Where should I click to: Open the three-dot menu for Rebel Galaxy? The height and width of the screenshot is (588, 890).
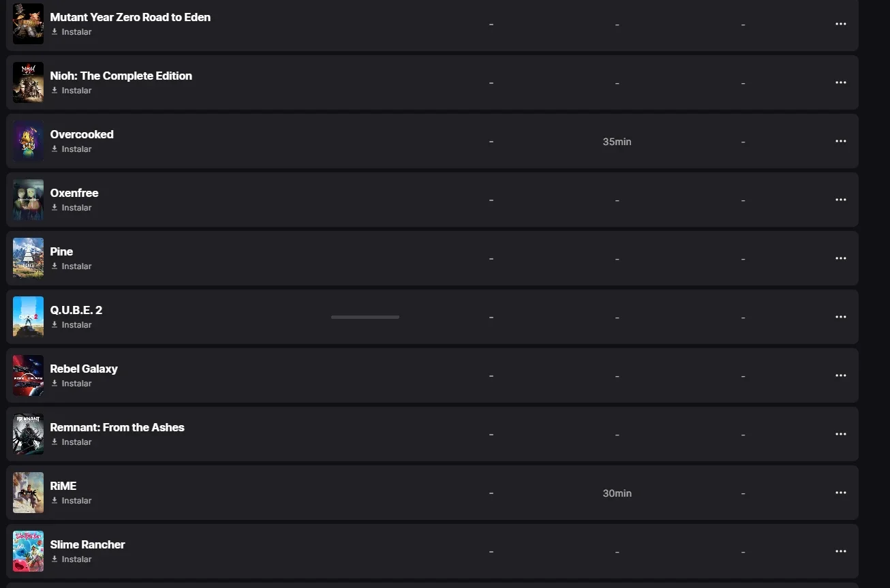point(841,375)
